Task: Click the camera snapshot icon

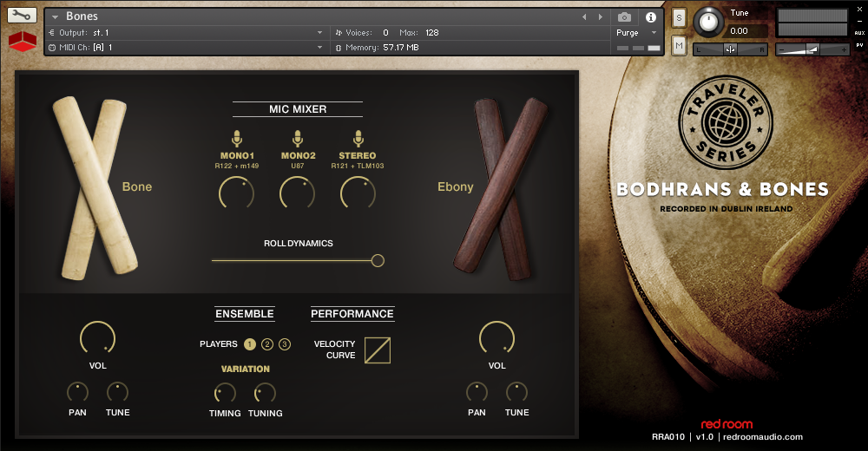Action: (x=624, y=16)
